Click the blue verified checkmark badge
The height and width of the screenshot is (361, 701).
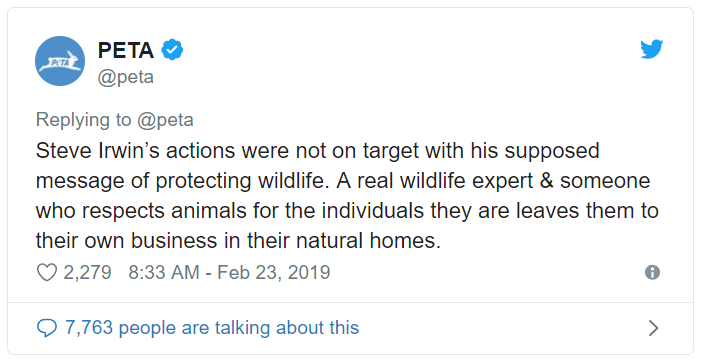coord(172,50)
